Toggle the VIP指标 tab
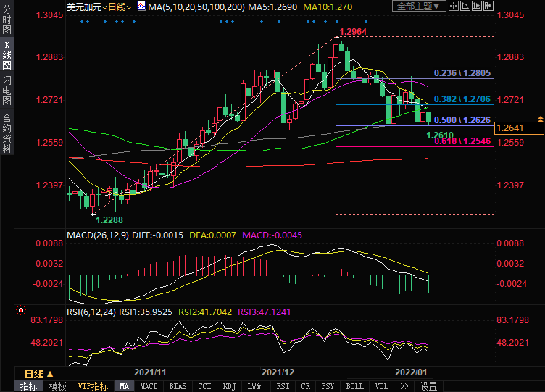The image size is (545, 392). coord(93,386)
